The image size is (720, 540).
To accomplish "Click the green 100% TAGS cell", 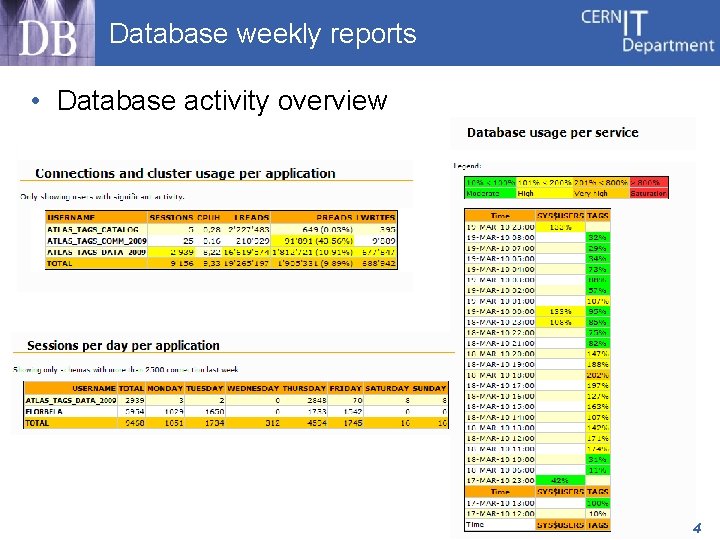I will 598,503.
